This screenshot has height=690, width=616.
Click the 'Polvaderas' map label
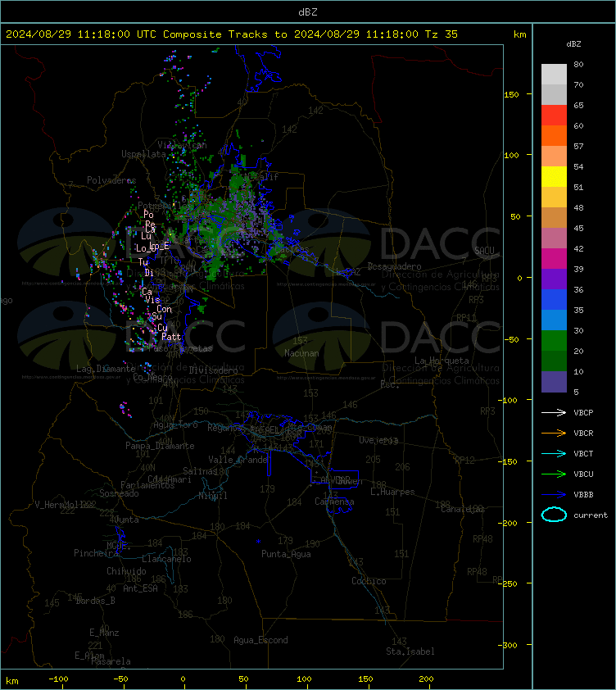(111, 180)
